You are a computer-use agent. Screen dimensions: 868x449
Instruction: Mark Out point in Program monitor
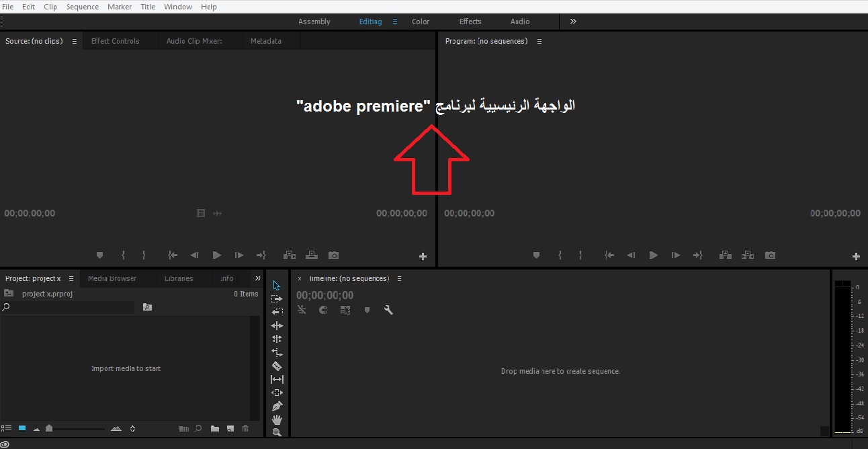tap(580, 255)
